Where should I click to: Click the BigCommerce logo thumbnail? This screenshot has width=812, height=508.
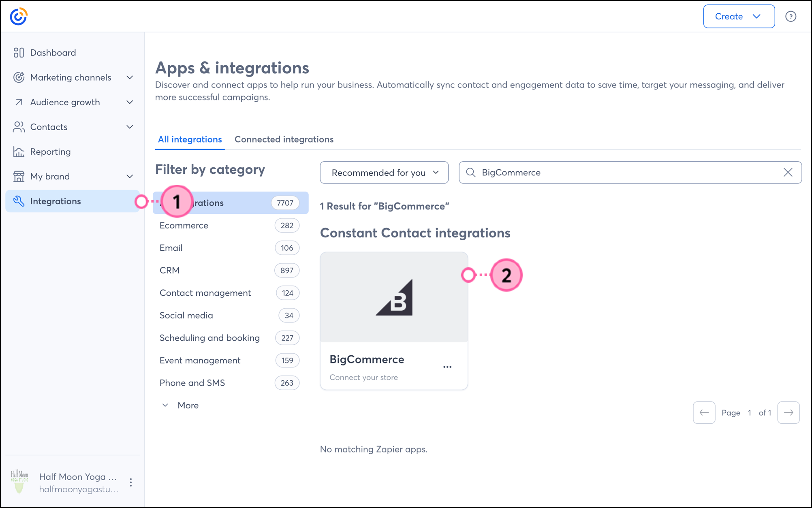394,297
